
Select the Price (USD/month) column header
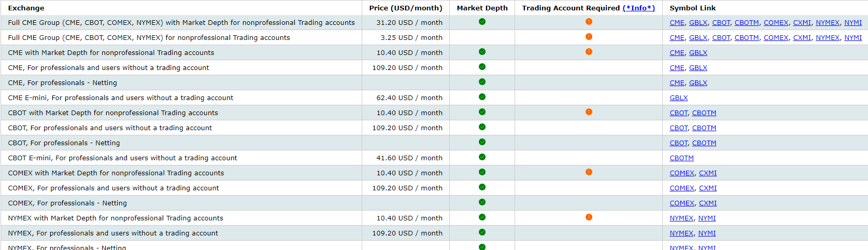tap(406, 8)
